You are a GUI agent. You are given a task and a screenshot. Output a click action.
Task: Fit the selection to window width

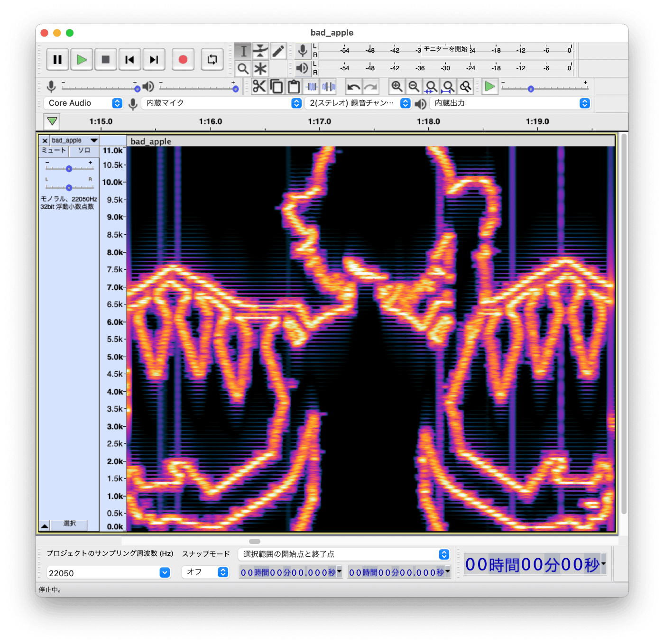pos(431,86)
